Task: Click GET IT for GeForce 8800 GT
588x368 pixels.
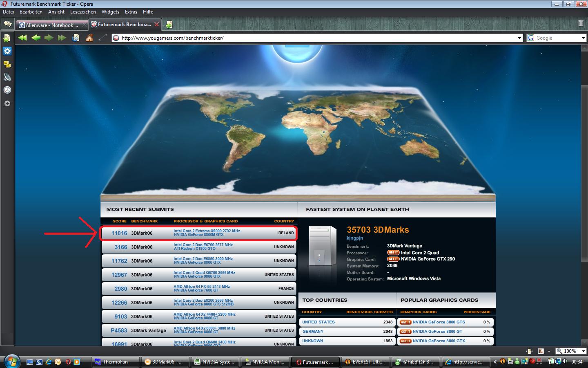Action: [x=405, y=332]
